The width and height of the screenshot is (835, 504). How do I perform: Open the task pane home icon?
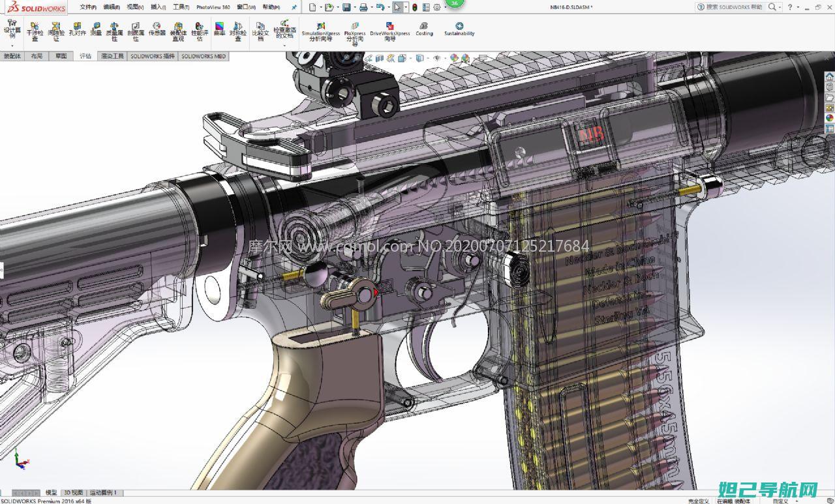830,76
